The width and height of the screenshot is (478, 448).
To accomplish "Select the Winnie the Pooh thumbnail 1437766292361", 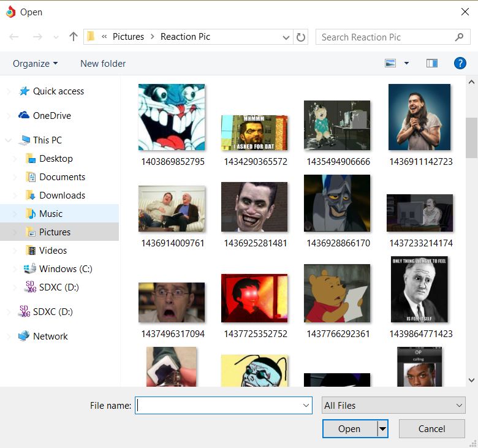I will (337, 294).
